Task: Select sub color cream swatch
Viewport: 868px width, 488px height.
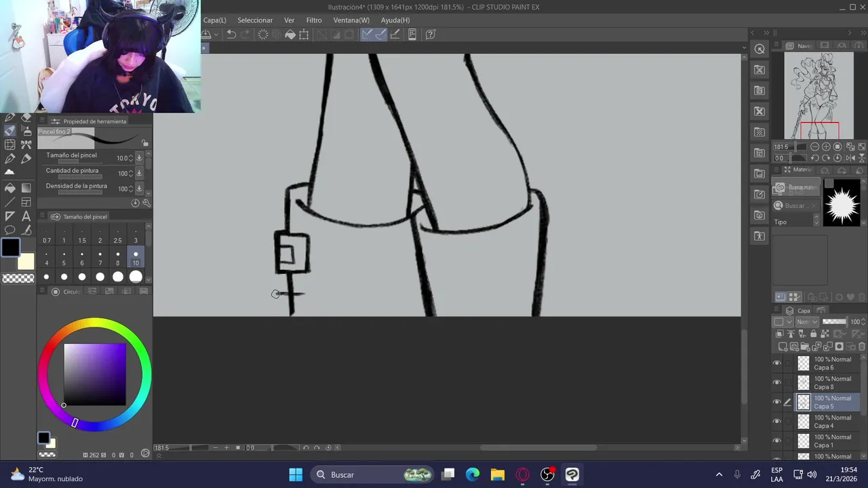Action: coord(26,262)
